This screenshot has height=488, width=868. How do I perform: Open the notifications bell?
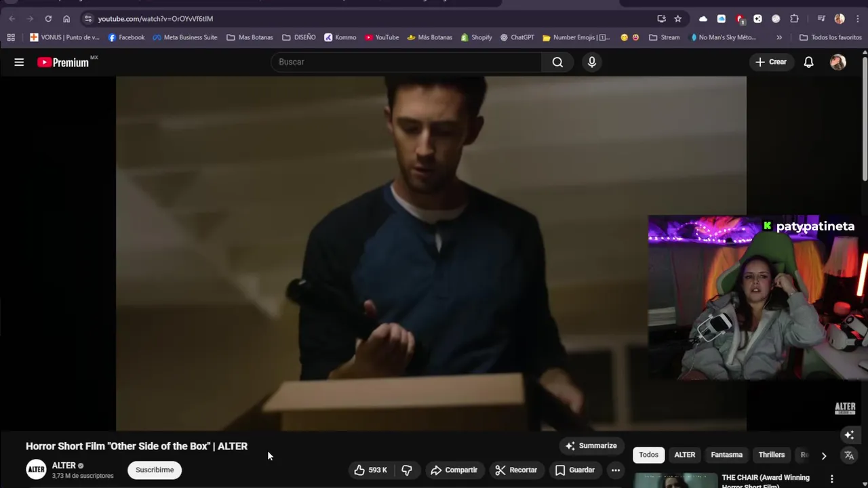(x=808, y=62)
